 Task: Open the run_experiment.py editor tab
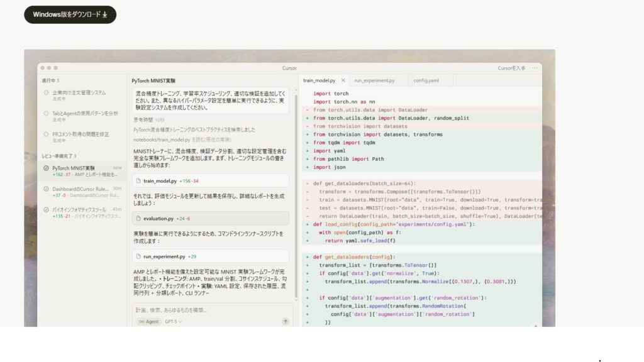[374, 80]
